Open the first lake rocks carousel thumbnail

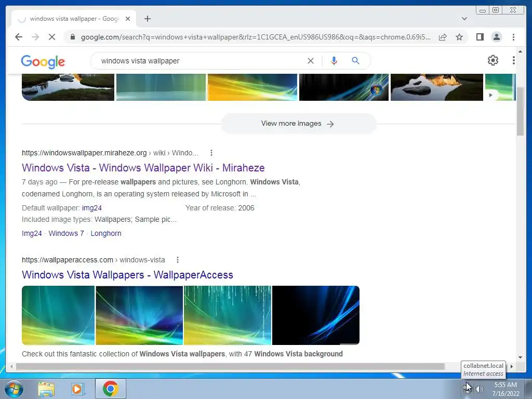click(x=68, y=87)
